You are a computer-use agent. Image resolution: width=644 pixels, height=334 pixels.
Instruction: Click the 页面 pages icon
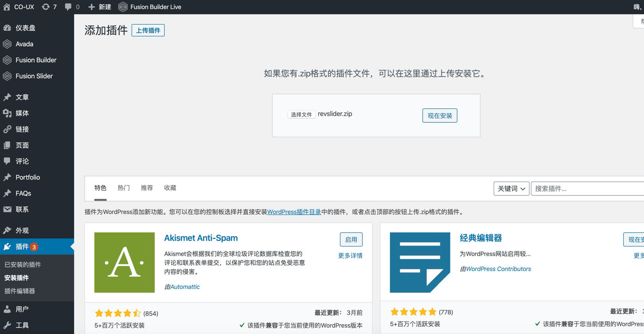click(x=7, y=145)
